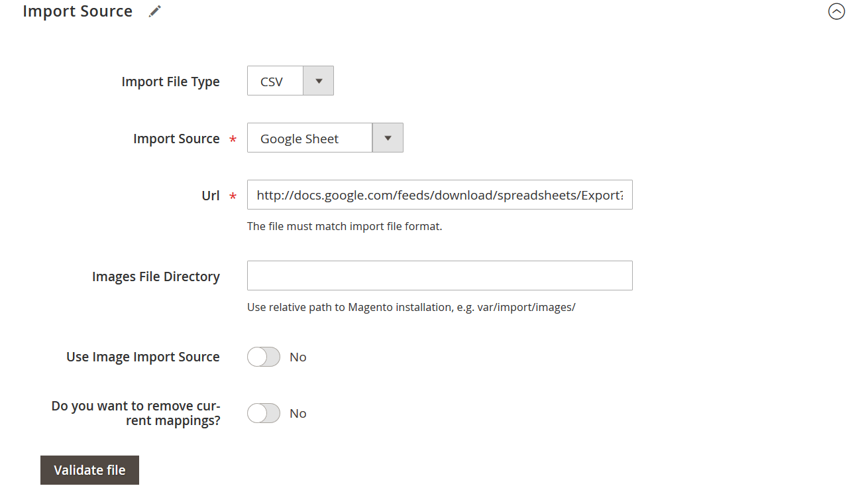The height and width of the screenshot is (494, 868).
Task: Click the Use Image Import Source toggle slider
Action: click(x=263, y=357)
